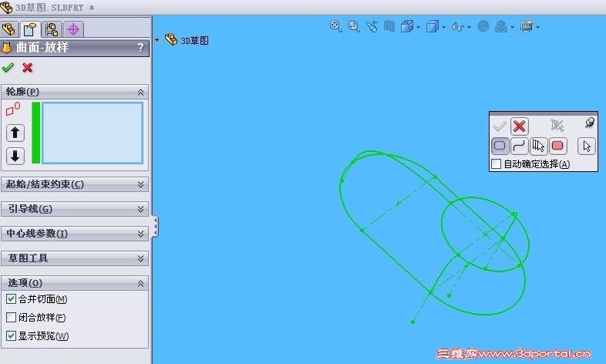Click SelectionManager red X cancel

click(x=520, y=126)
